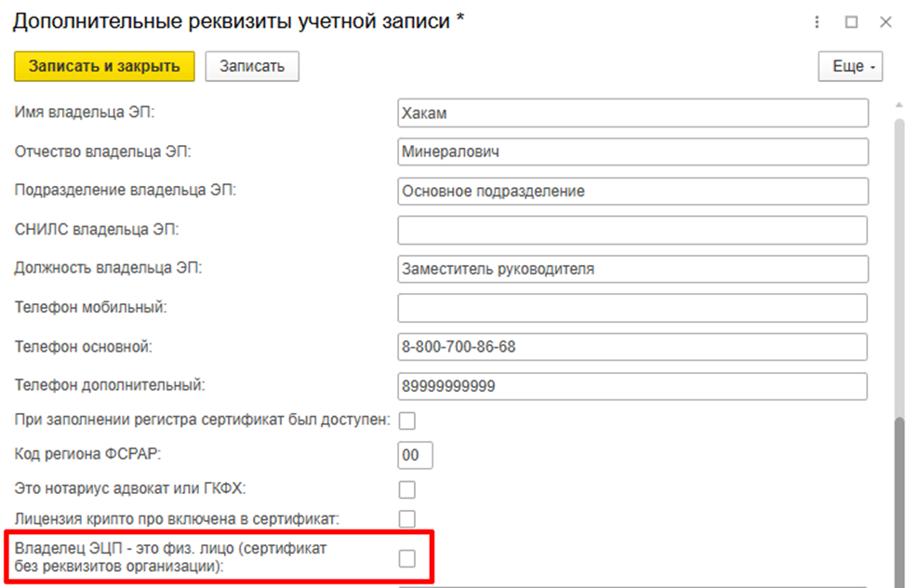This screenshot has height=588, width=906.
Task: Maximize the dialog window
Action: (x=851, y=22)
